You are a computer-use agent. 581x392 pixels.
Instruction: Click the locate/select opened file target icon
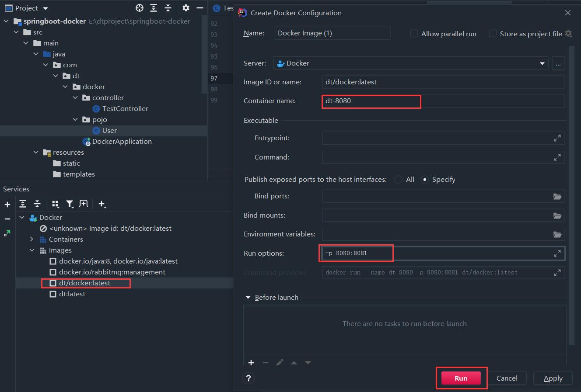tap(140, 8)
